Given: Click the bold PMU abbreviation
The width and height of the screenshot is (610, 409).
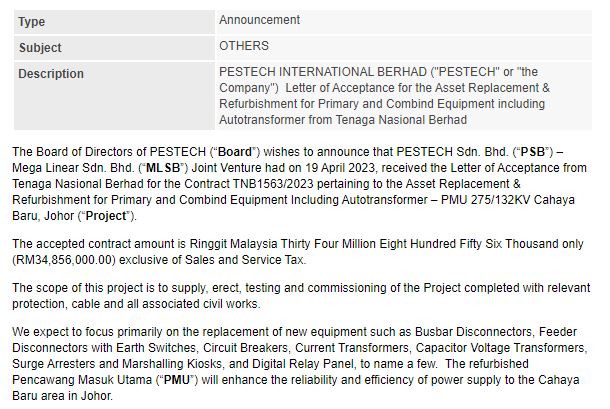Looking at the screenshot, I should (x=177, y=379).
